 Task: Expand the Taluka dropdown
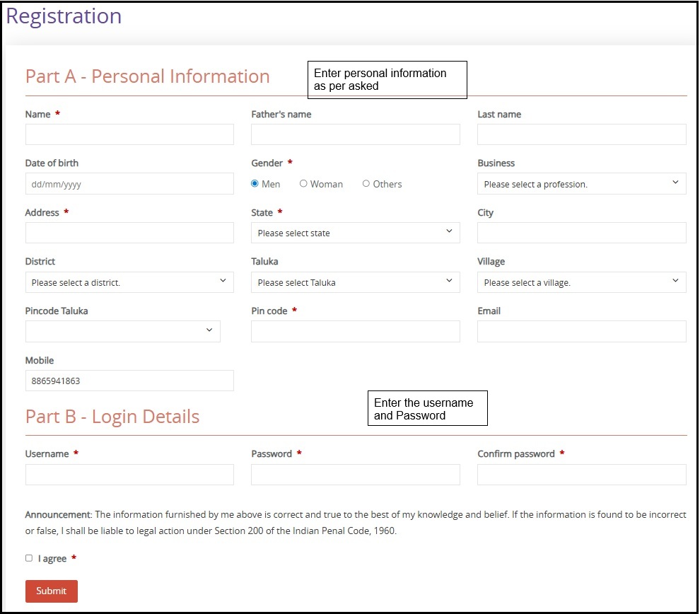(355, 282)
